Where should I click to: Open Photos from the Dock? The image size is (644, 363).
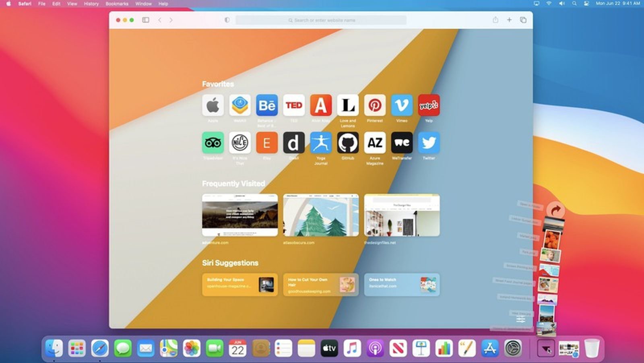(192, 348)
